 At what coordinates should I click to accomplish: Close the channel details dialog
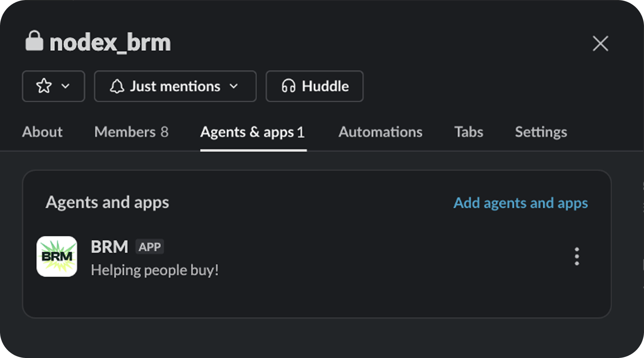pos(600,43)
